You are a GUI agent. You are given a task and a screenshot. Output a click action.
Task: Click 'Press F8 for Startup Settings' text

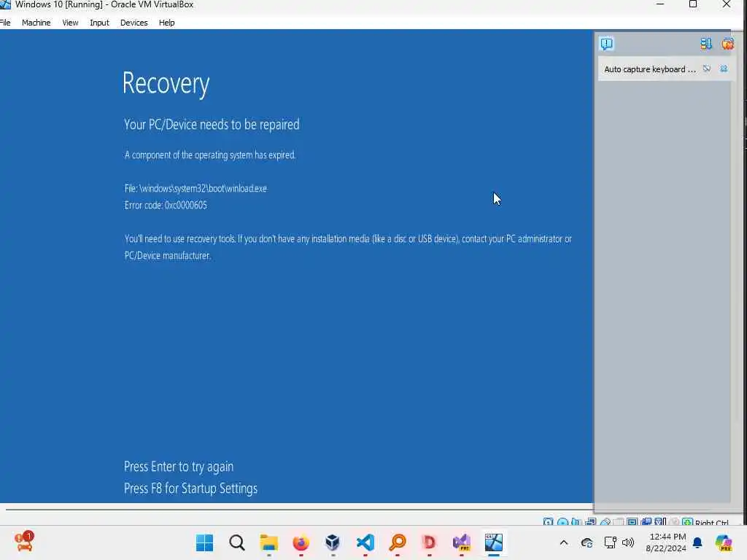click(x=190, y=488)
